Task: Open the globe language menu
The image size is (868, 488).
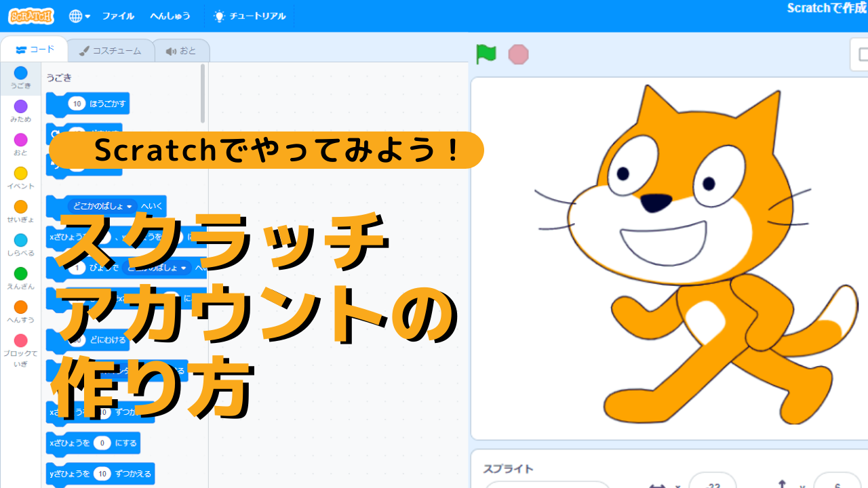Action: click(x=79, y=16)
